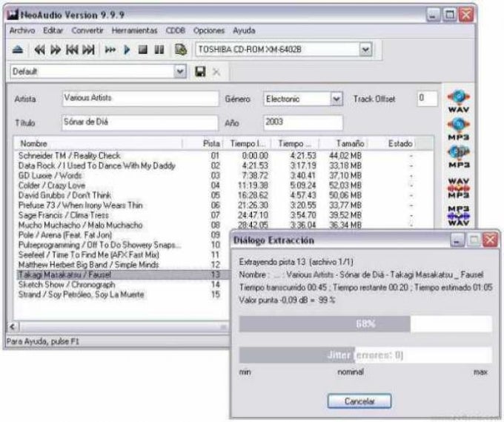Click the 68% extraction progress bar
Screen dimensions: 504x422
[x=365, y=323]
